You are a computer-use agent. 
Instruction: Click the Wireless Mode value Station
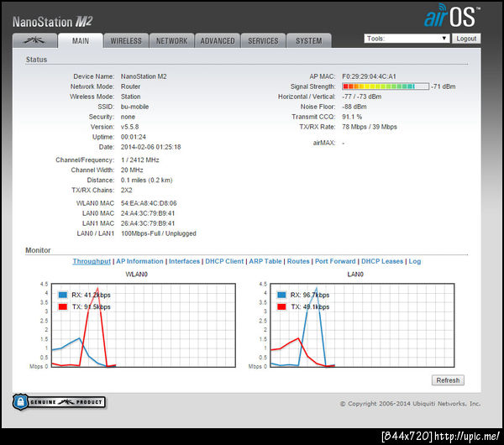pyautogui.click(x=130, y=97)
